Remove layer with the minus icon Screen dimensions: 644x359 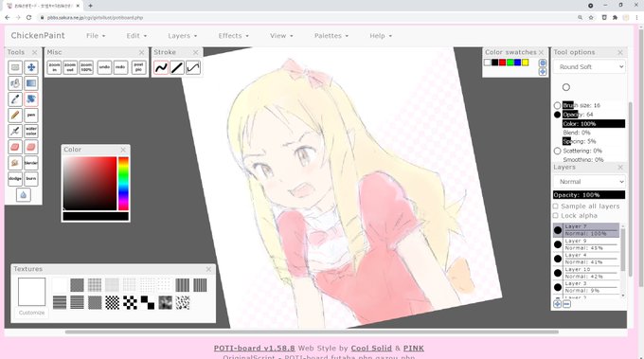[x=566, y=304]
